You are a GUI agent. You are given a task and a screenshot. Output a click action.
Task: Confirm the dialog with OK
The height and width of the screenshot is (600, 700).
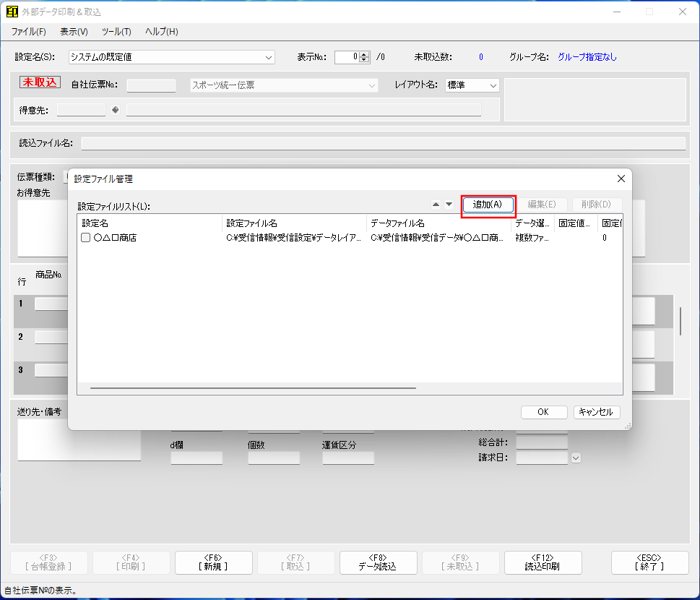tap(544, 412)
